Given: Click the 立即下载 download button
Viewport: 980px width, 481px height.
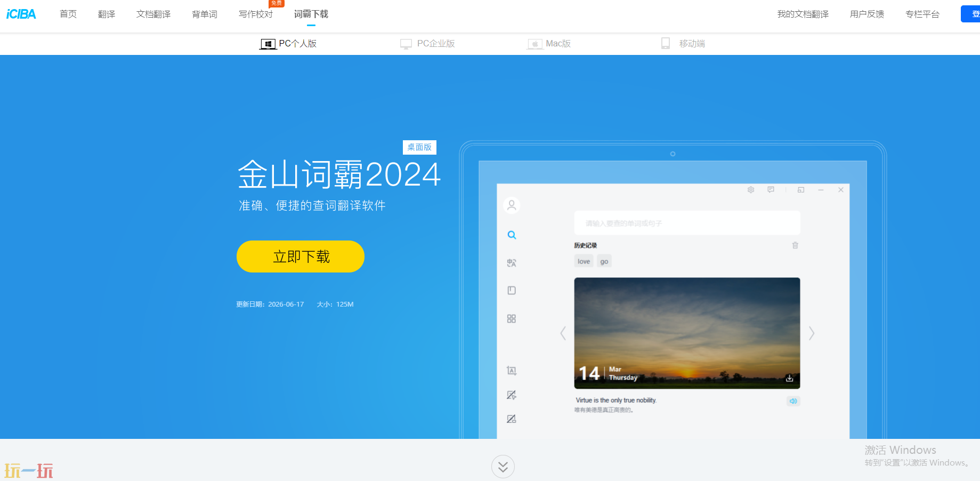Looking at the screenshot, I should click(x=301, y=256).
